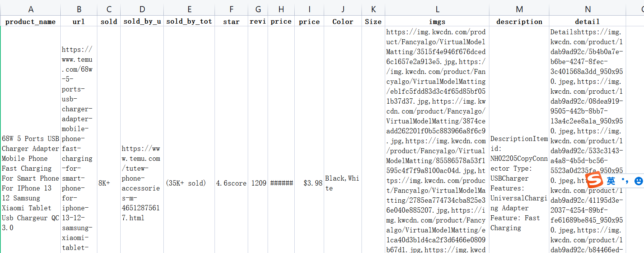Click the star header cell

(231, 22)
